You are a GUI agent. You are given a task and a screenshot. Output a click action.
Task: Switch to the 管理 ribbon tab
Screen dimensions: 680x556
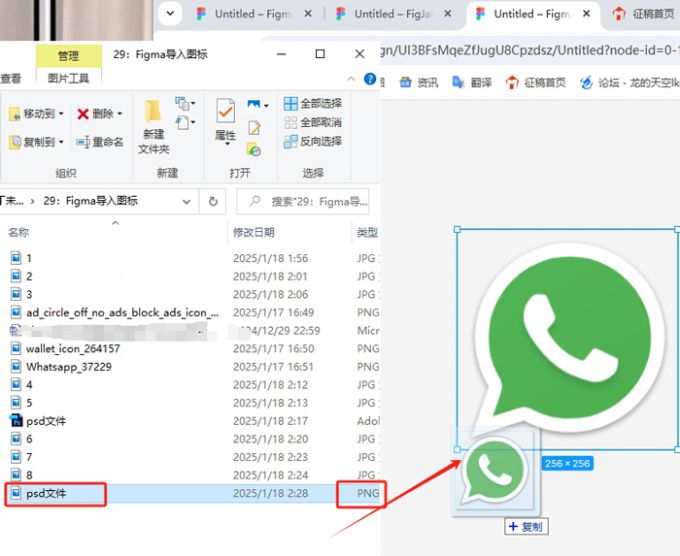(69, 56)
